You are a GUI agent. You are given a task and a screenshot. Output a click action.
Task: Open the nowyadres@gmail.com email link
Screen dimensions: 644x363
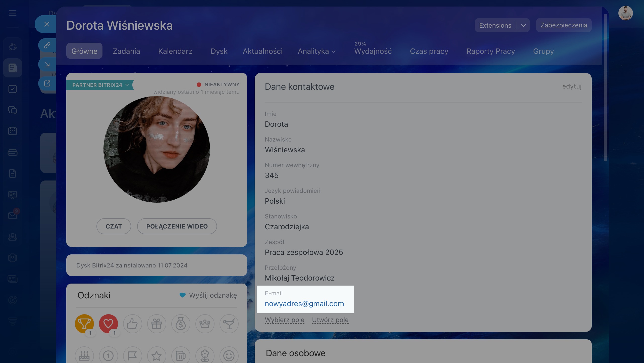(x=304, y=304)
